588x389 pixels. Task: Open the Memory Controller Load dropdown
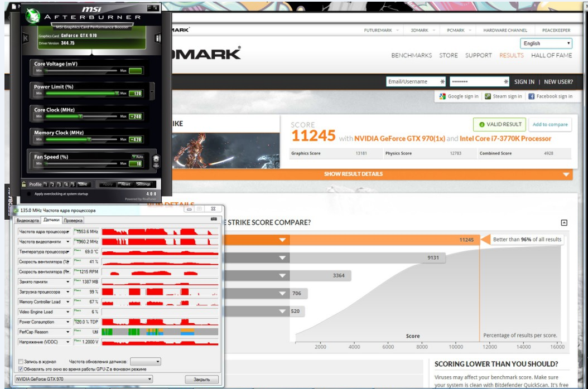coord(68,302)
